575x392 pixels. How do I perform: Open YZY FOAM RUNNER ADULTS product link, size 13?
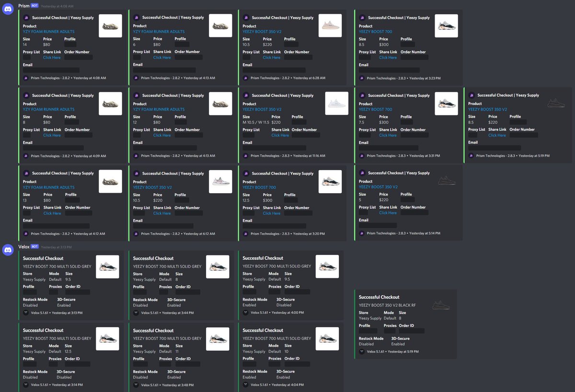pyautogui.click(x=49, y=187)
